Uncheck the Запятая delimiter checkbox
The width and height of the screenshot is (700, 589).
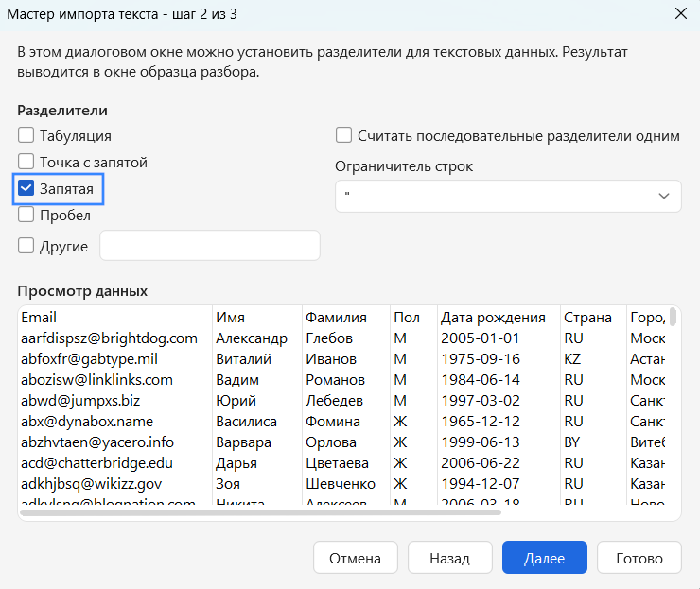click(x=26, y=189)
